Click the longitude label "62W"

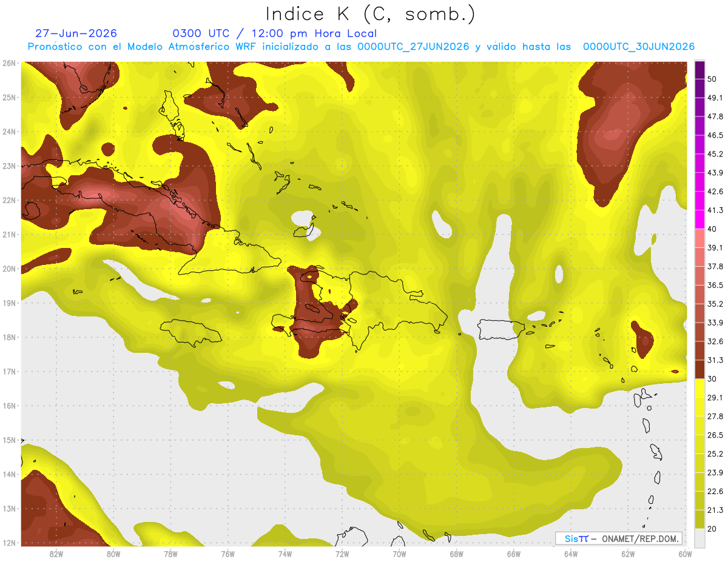628,554
